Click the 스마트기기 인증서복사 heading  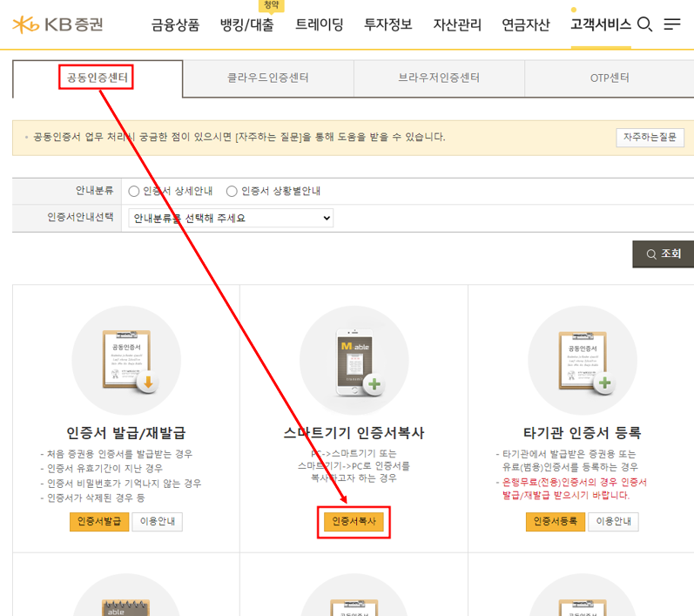pos(354,433)
